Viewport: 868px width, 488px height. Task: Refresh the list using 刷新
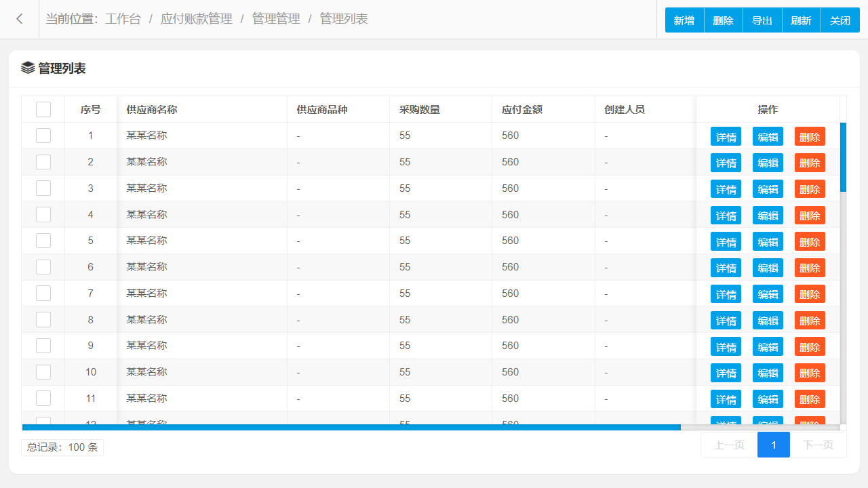click(802, 20)
